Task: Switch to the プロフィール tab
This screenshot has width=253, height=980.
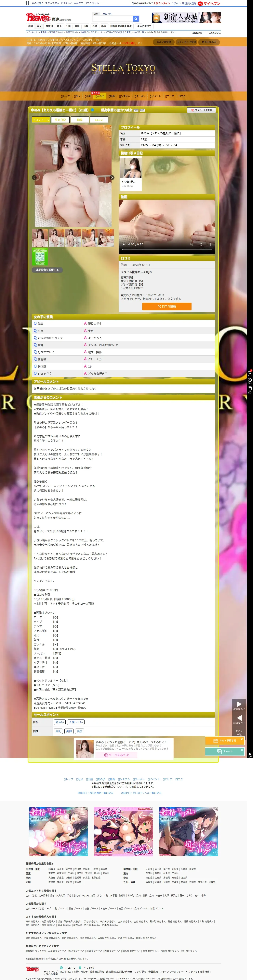Action: 41,119
